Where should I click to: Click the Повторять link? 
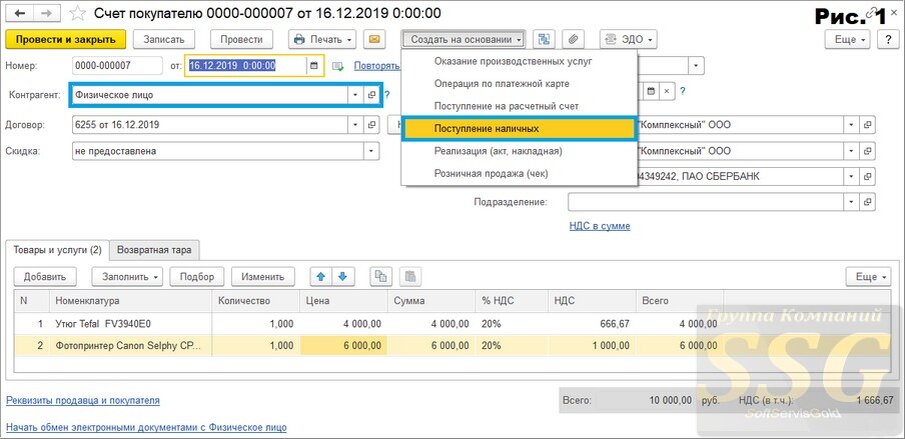click(x=376, y=66)
